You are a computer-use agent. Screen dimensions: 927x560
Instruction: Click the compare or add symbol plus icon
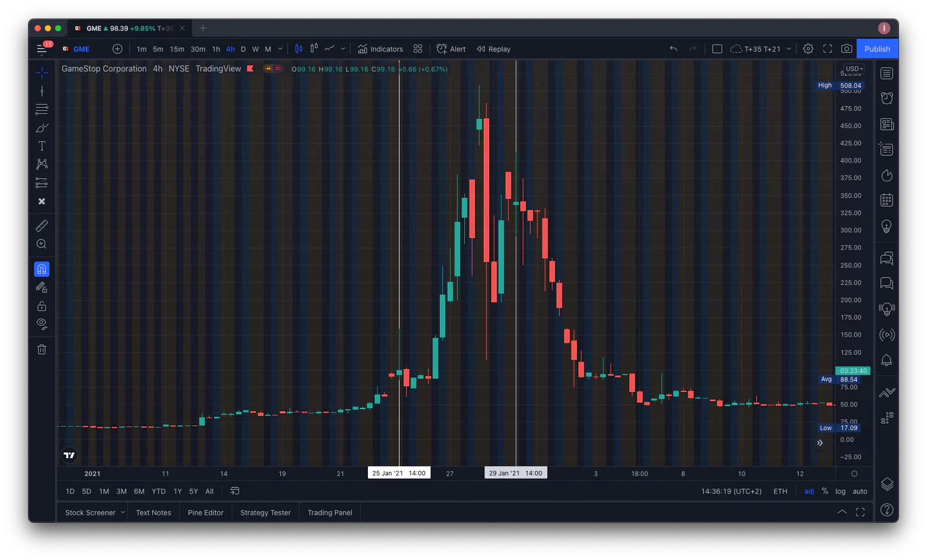(117, 49)
